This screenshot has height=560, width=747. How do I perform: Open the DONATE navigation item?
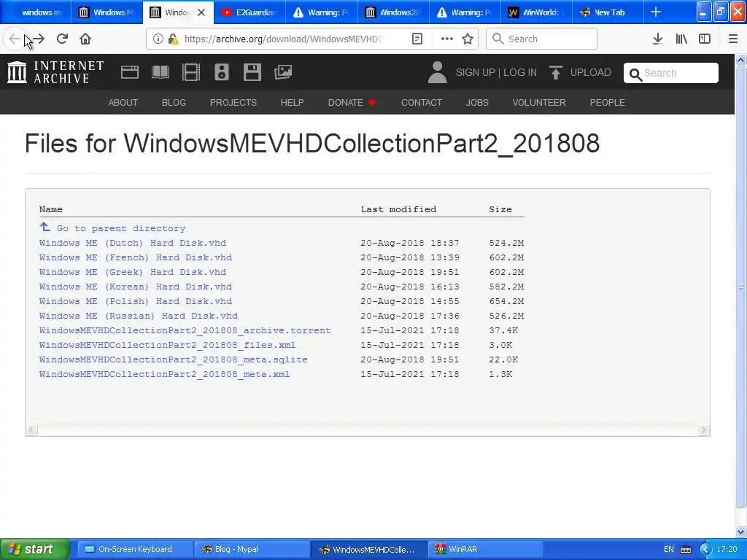(x=352, y=102)
